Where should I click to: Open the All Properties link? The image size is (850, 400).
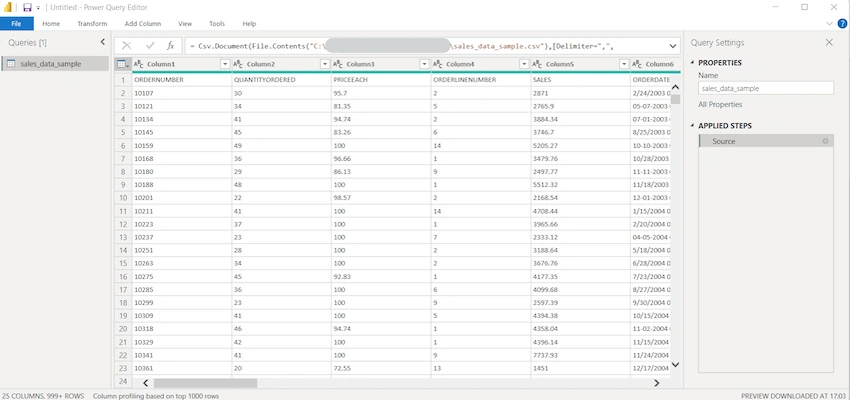(720, 105)
